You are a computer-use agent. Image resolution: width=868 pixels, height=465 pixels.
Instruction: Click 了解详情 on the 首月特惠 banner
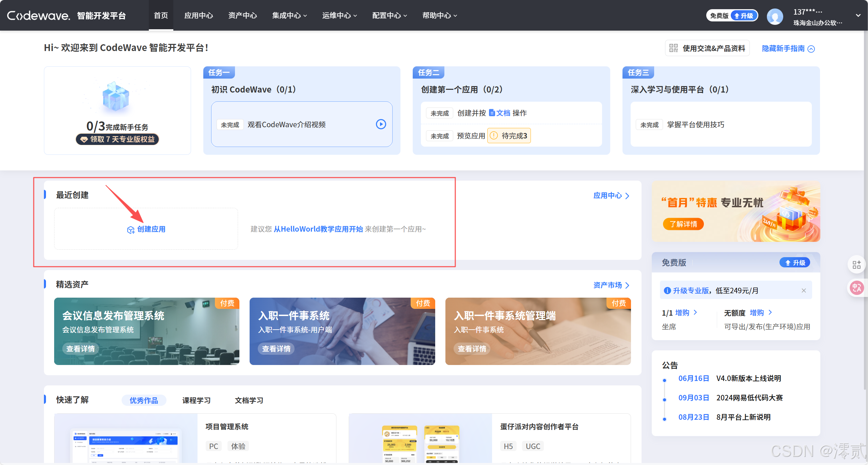pos(683,224)
